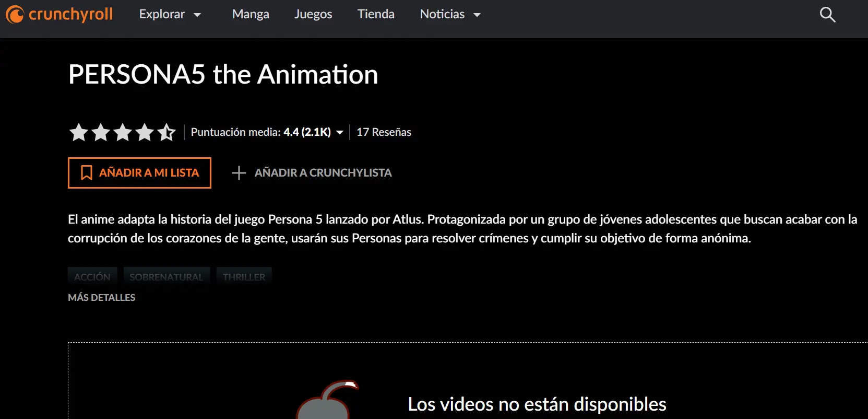
Task: Click the THRILLER genre tag
Action: pos(244,276)
